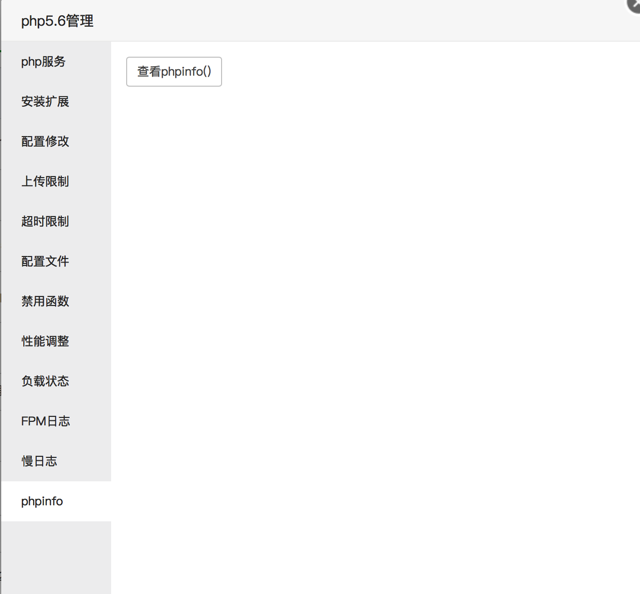Show the FPM日志 tab
The image size is (640, 594).
[56, 421]
